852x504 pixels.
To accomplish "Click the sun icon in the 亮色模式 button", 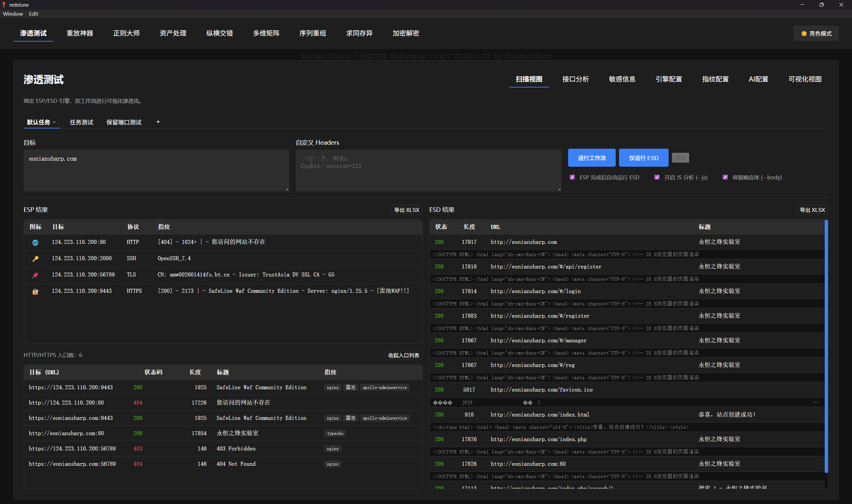I will point(804,34).
